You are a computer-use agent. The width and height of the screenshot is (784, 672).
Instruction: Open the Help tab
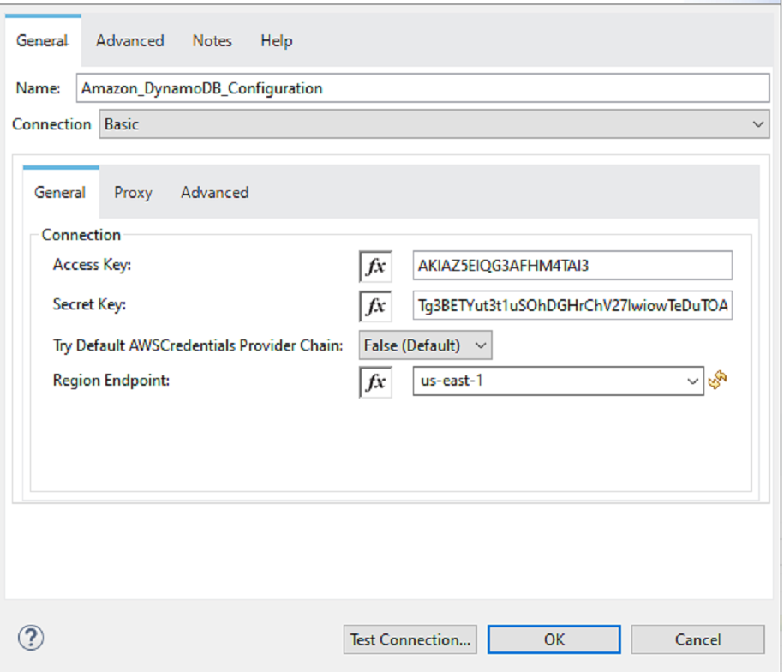(x=276, y=40)
